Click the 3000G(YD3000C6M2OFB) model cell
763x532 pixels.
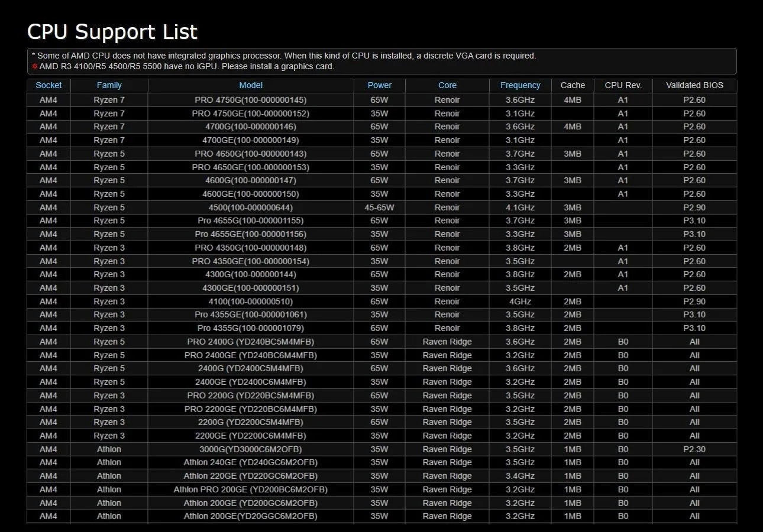click(x=251, y=449)
